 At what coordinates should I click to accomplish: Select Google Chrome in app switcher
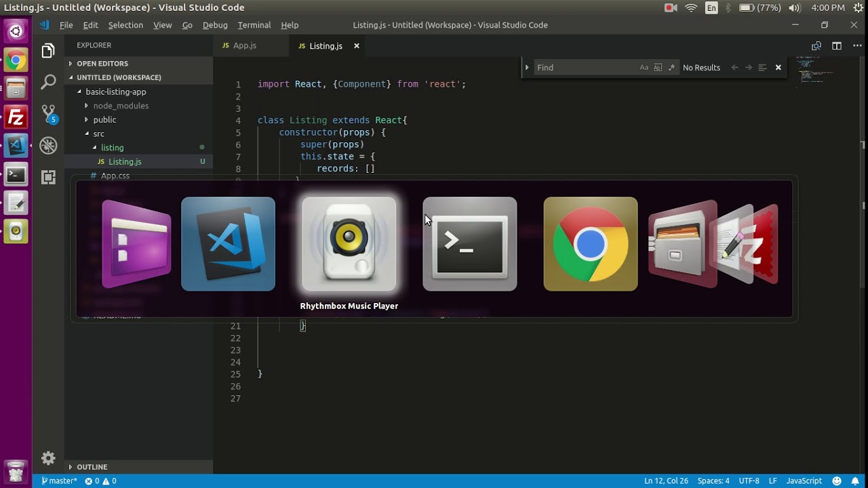coord(591,244)
